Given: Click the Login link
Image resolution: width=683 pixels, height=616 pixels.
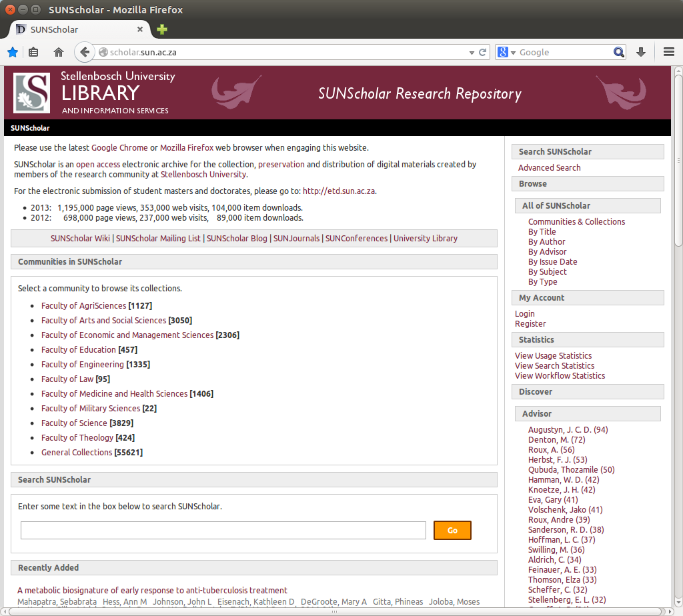Looking at the screenshot, I should [x=524, y=314].
